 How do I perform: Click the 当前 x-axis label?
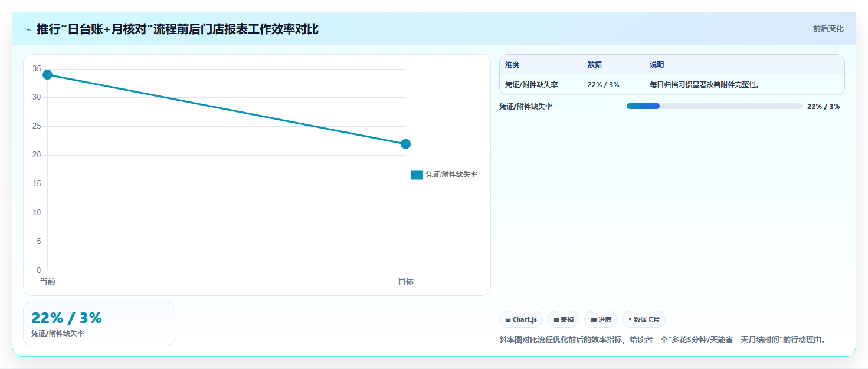48,281
